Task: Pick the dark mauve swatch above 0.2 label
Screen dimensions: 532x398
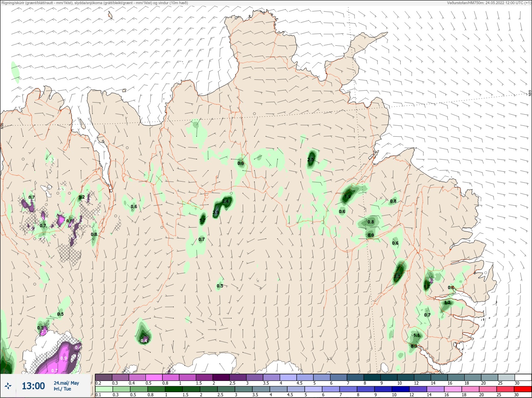Action: click(103, 378)
